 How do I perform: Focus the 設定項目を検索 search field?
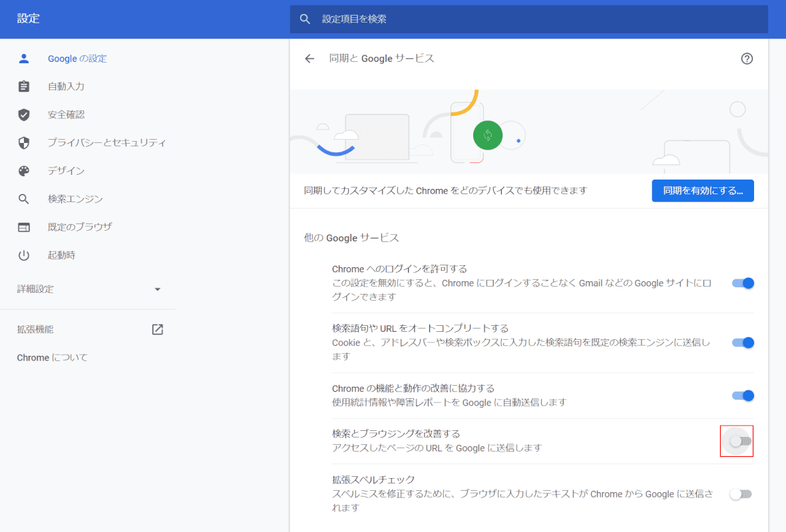tap(529, 19)
